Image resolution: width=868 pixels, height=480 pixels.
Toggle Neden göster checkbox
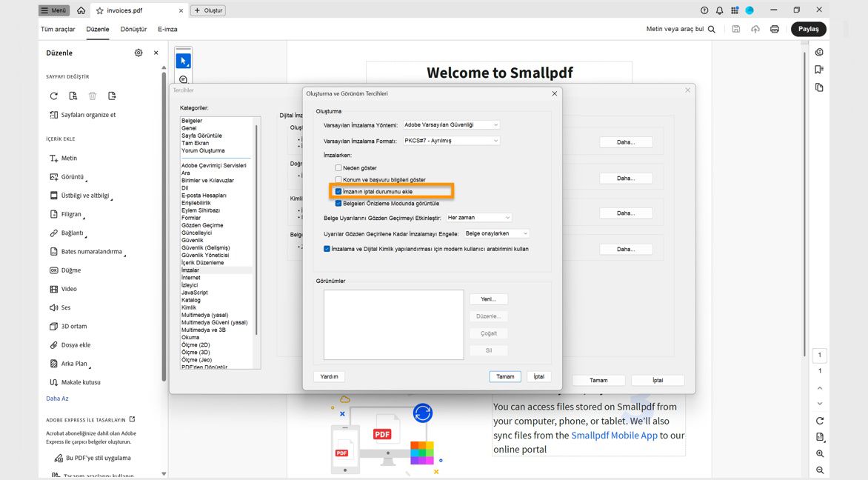[338, 167]
